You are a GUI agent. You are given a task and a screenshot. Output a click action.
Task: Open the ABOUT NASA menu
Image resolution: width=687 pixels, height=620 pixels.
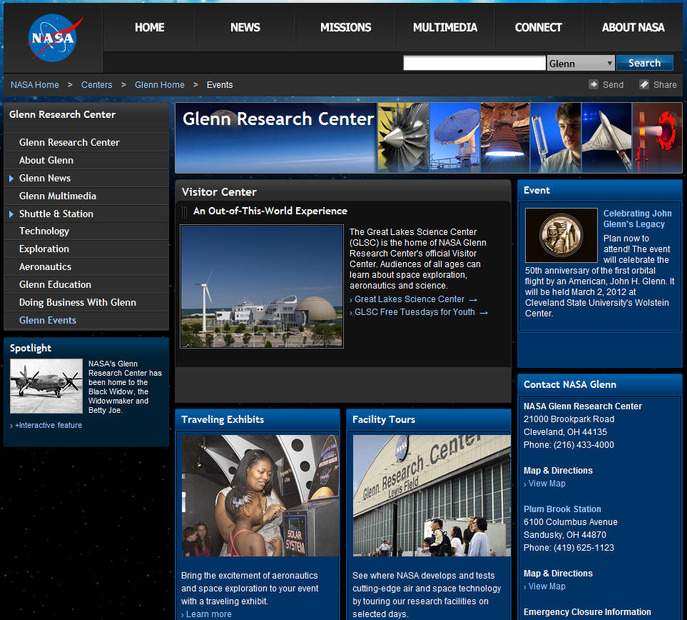[x=633, y=28]
